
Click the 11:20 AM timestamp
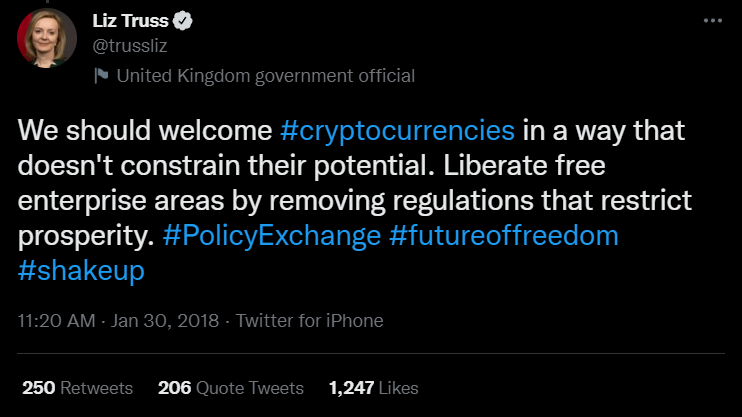point(55,321)
